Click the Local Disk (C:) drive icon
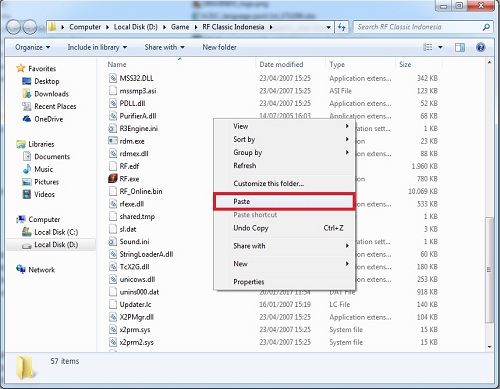Viewport: 500px width, 389px height. 27,232
